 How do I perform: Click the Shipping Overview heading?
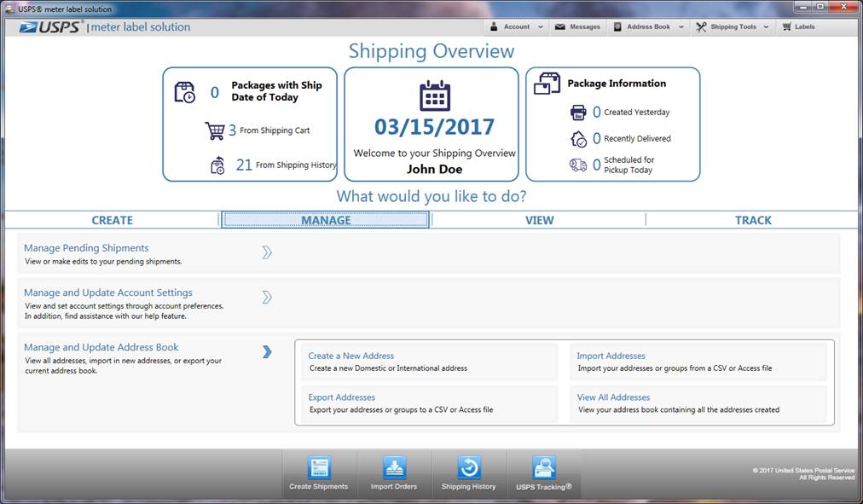(x=431, y=51)
